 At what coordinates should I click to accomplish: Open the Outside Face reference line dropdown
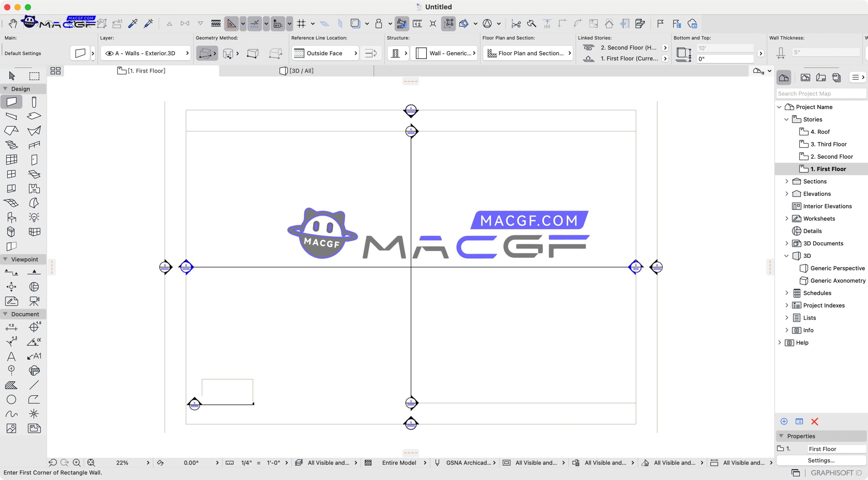coord(325,53)
